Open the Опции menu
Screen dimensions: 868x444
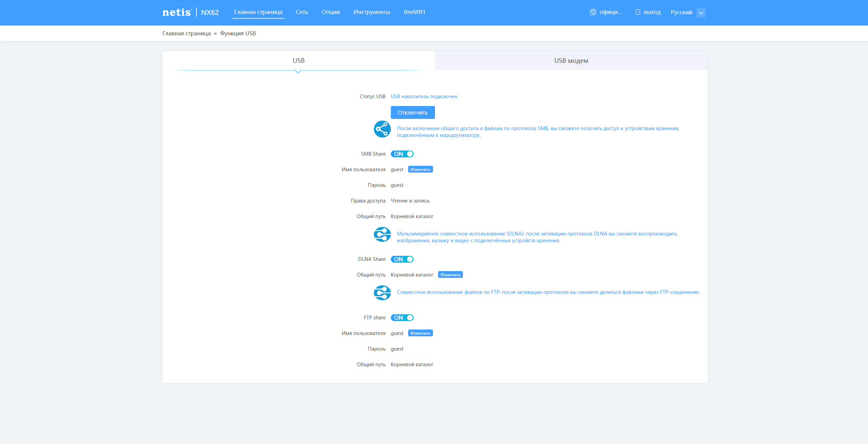pyautogui.click(x=330, y=12)
